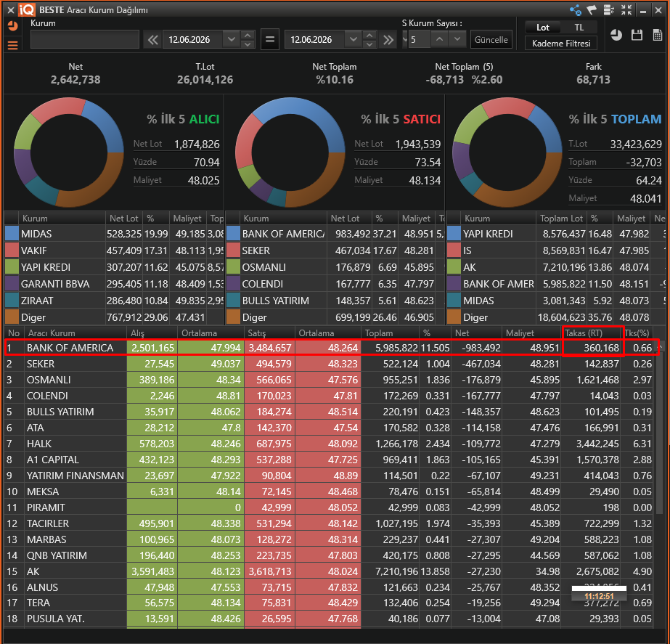Click the collapse arrows icon in title bar
Image resolution: width=670 pixels, height=644 pixels.
click(x=626, y=10)
